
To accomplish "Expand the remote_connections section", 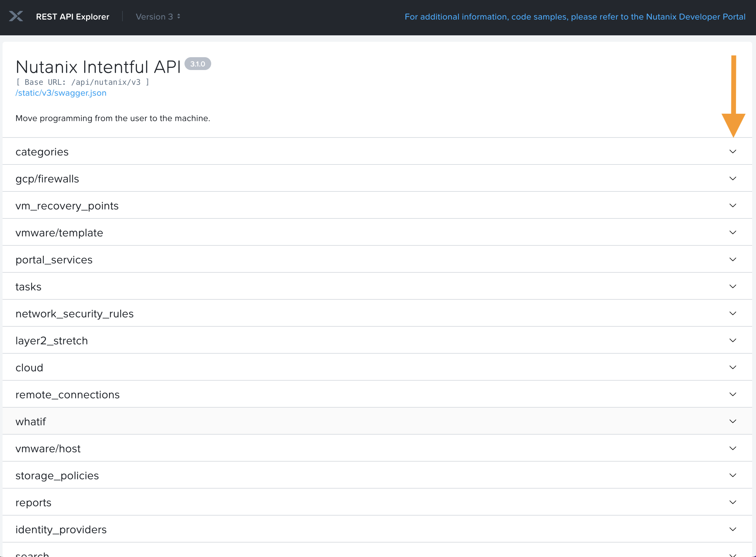I will [x=67, y=394].
